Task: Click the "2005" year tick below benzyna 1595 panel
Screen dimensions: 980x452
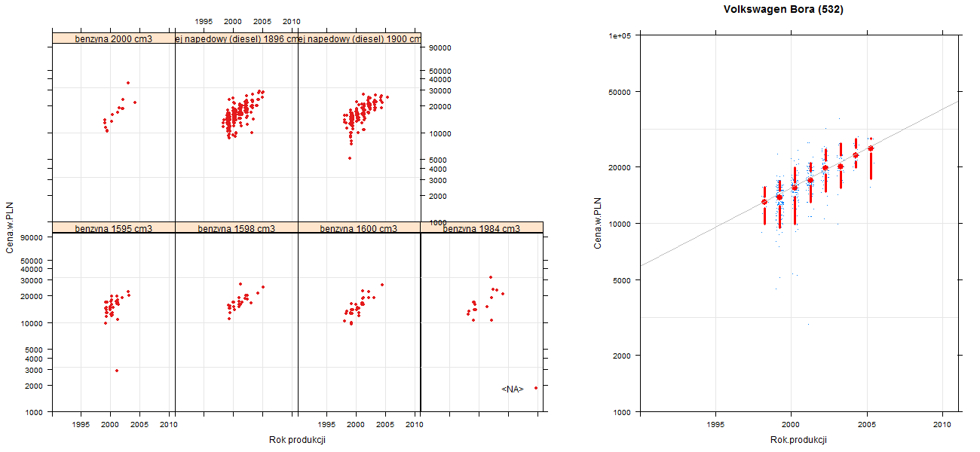Action: 139,425
